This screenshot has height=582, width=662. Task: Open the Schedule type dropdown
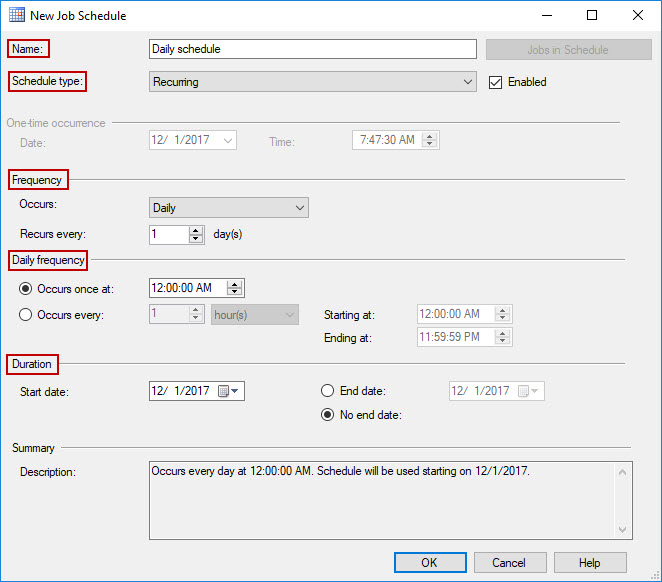(x=313, y=82)
